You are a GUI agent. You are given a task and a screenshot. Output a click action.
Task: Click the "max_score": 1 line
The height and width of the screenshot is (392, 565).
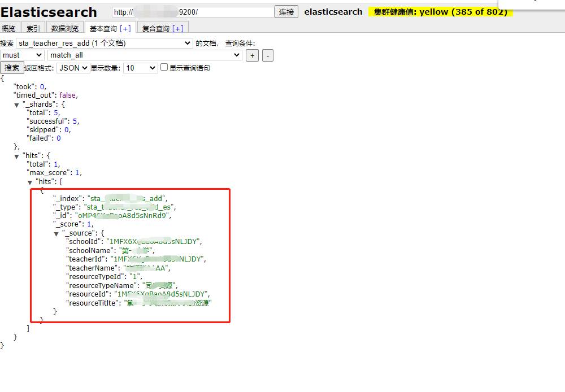pyautogui.click(x=54, y=173)
